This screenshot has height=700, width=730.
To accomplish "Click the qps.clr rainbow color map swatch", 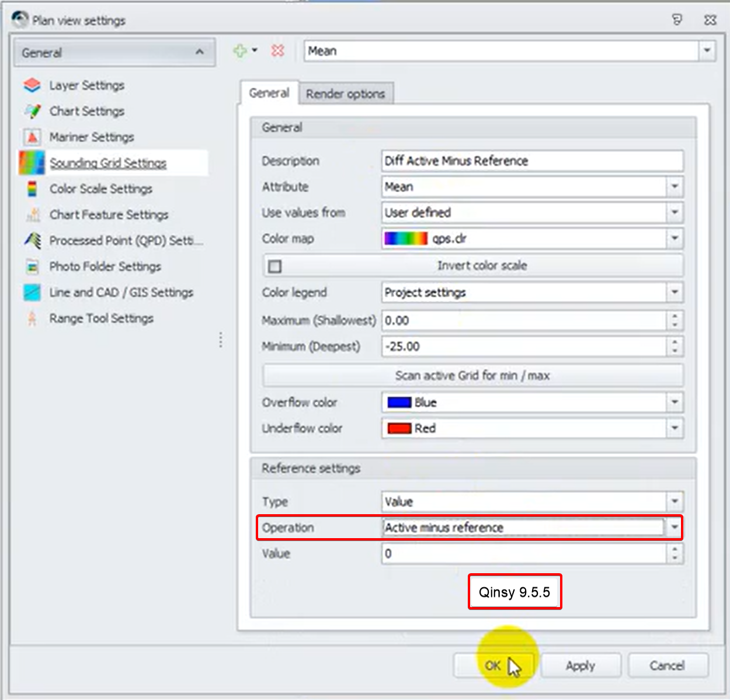I will (406, 238).
